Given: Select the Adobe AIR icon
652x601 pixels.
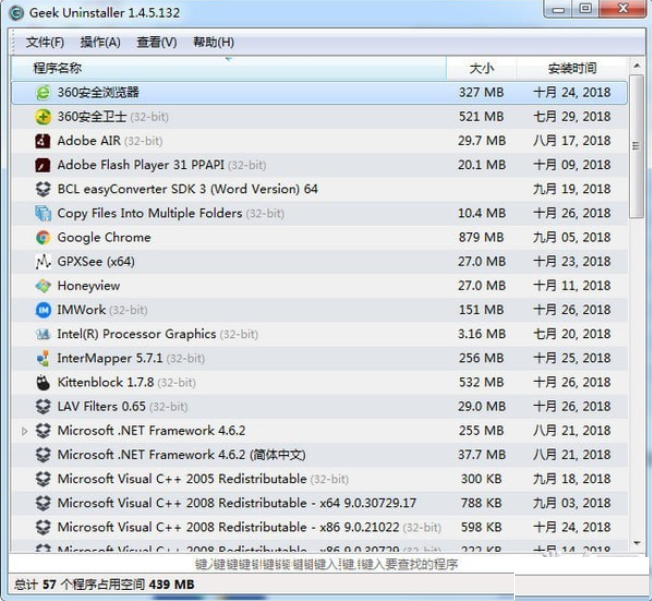Looking at the screenshot, I should (x=43, y=141).
